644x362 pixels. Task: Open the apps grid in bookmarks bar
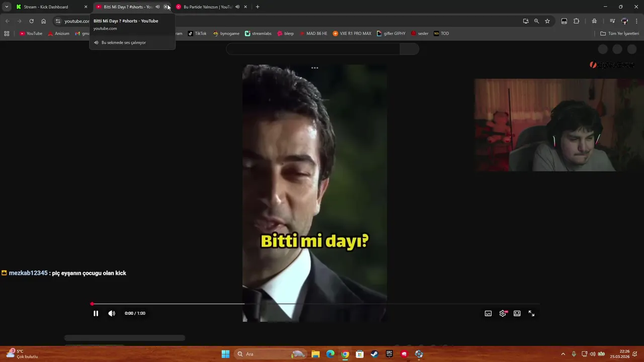coord(7,34)
